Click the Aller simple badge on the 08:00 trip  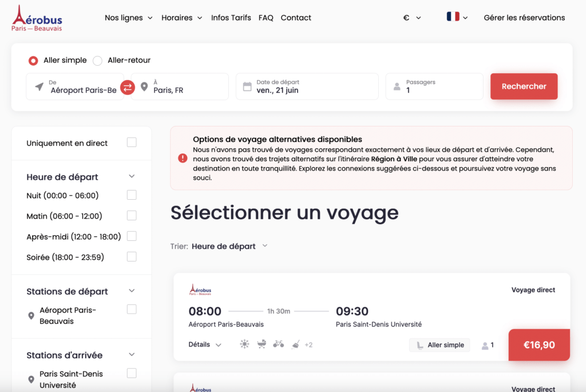tap(439, 345)
